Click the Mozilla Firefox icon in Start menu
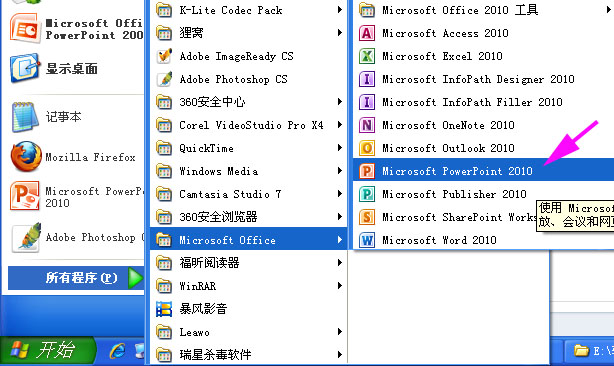 click(x=26, y=157)
